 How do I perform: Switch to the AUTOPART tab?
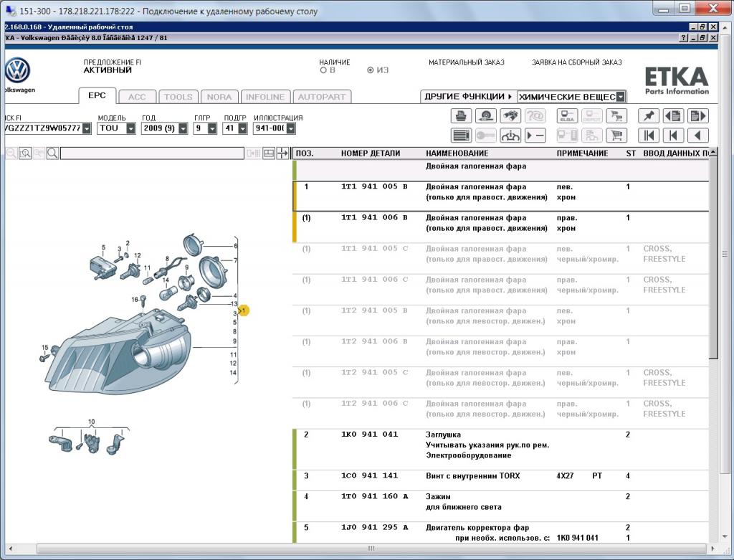322,97
